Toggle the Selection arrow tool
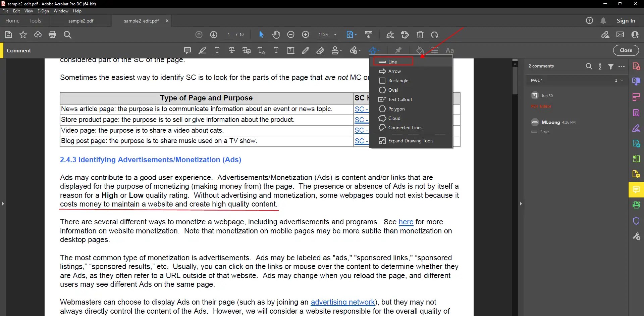Viewport: 644px width, 316px height. pos(261,35)
